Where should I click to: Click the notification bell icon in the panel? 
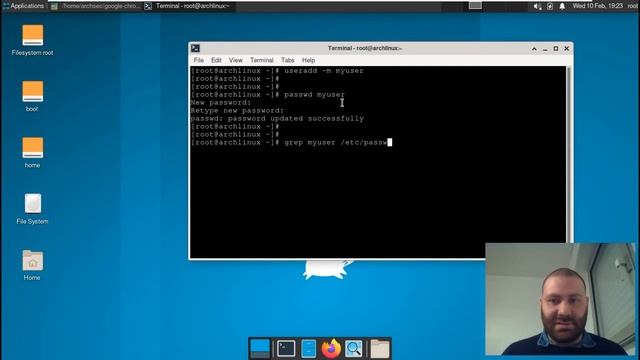point(562,6)
